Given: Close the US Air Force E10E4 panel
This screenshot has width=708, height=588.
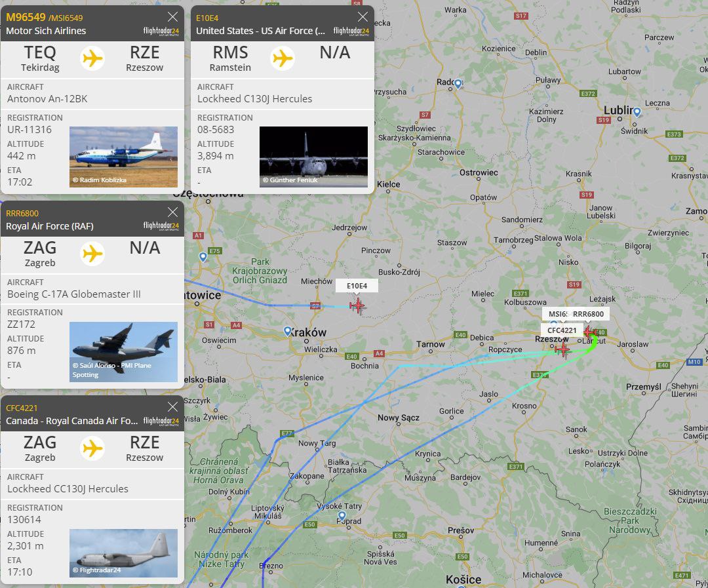Looking at the screenshot, I should click(x=363, y=17).
